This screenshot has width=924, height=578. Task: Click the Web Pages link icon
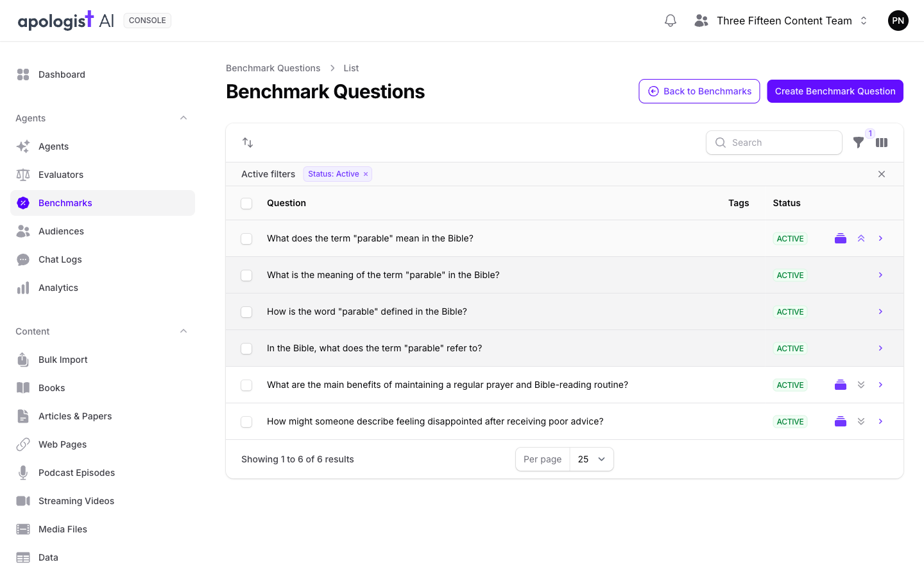pyautogui.click(x=23, y=444)
